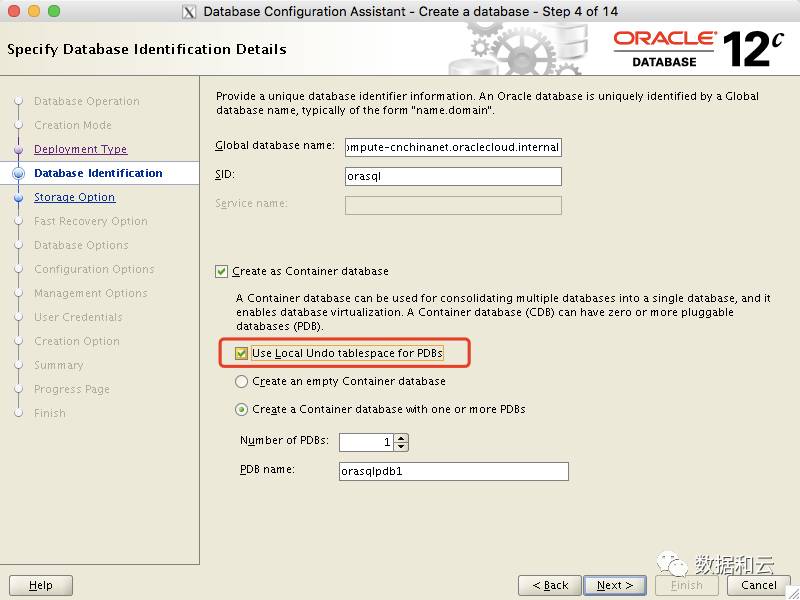Click the Database Operation step label

[x=87, y=101]
